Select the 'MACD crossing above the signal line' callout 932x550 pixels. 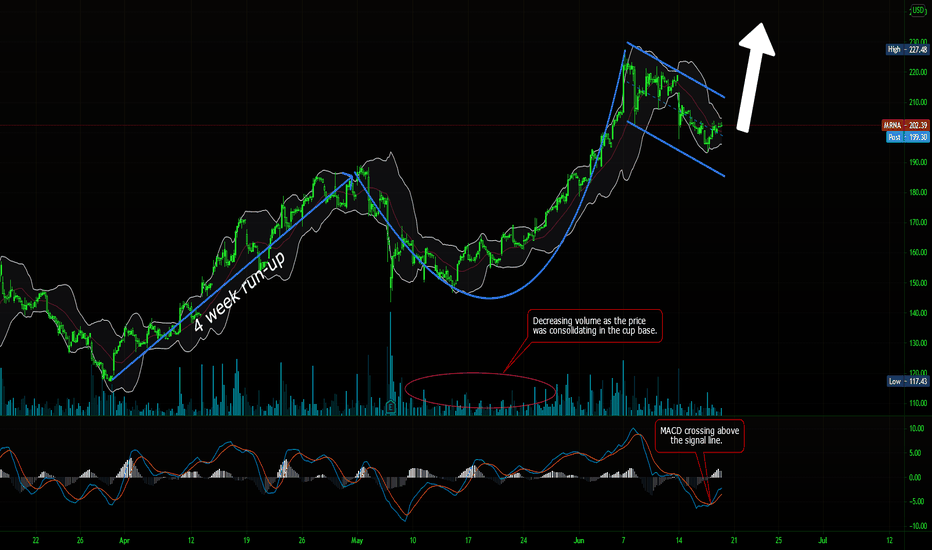[700, 436]
